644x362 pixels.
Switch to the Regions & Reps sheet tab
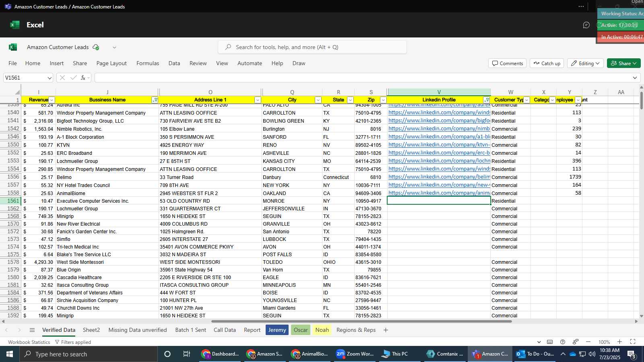point(356,330)
